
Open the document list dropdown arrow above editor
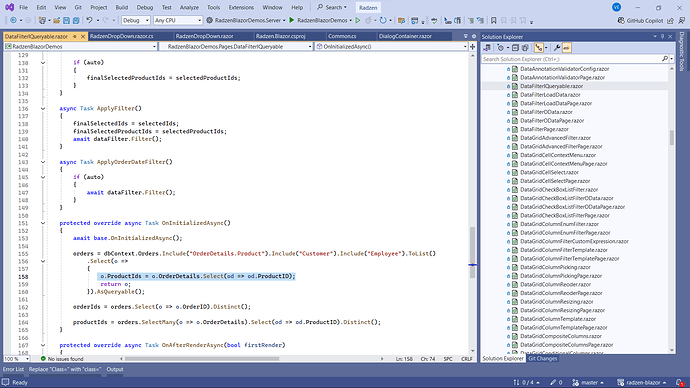click(x=466, y=37)
